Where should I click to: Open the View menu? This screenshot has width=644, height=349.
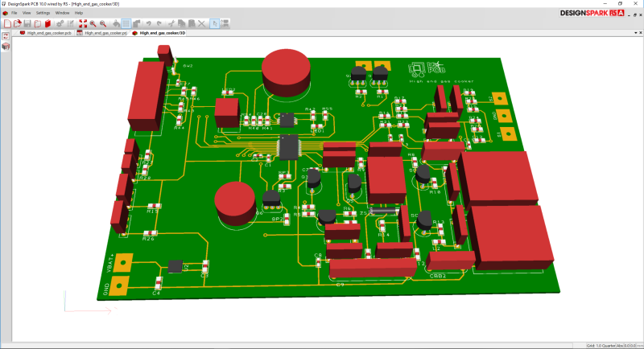point(27,13)
